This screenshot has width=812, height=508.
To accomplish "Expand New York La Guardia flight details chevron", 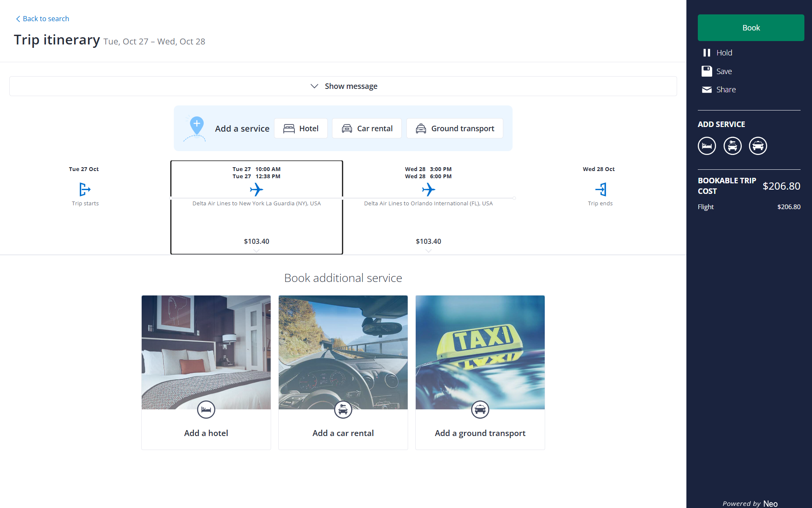I will tap(256, 251).
